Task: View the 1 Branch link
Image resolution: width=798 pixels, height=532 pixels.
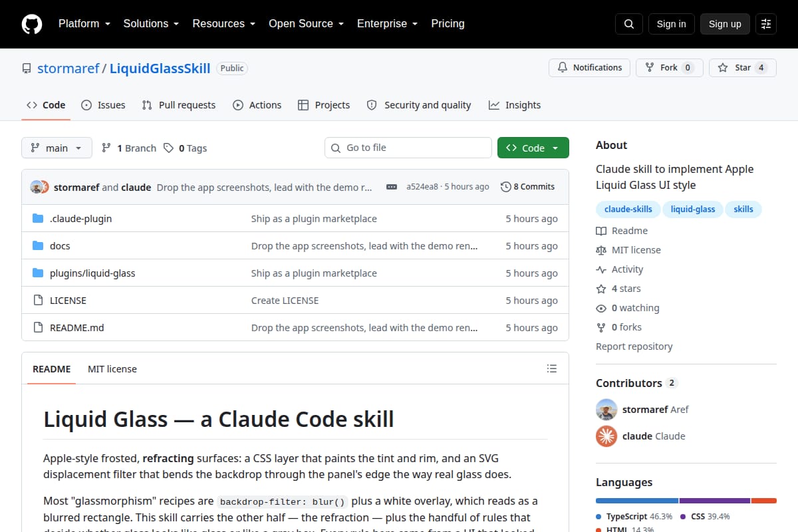Action: pyautogui.click(x=129, y=148)
